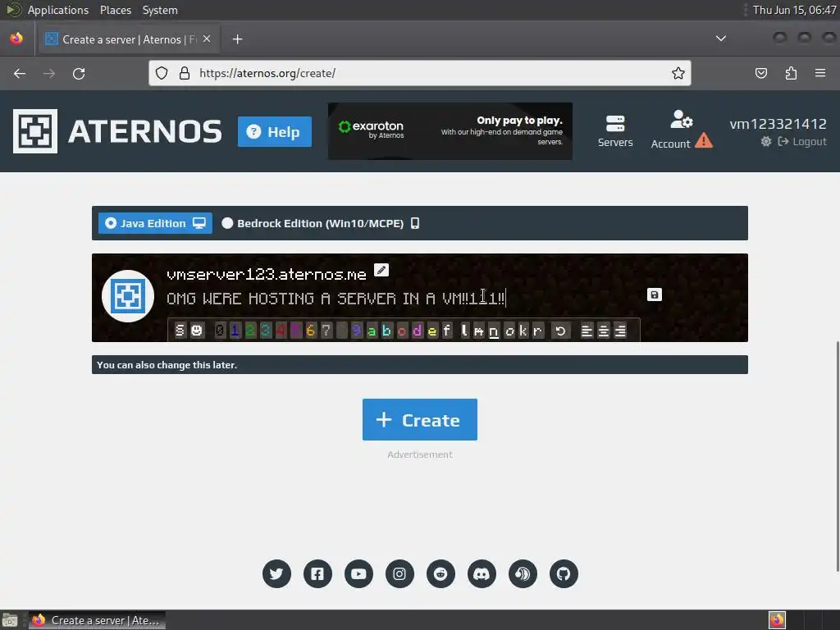Pick dark aqua color code 3
The image size is (840, 630).
click(x=265, y=331)
